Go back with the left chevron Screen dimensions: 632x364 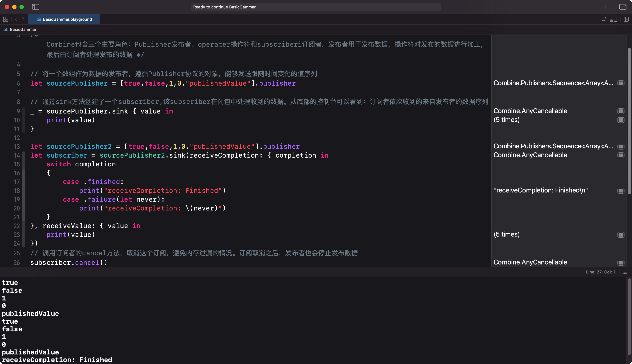[x=16, y=19]
